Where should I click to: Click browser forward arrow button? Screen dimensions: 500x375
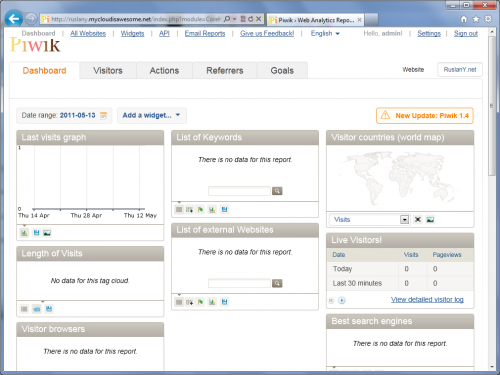[31, 19]
